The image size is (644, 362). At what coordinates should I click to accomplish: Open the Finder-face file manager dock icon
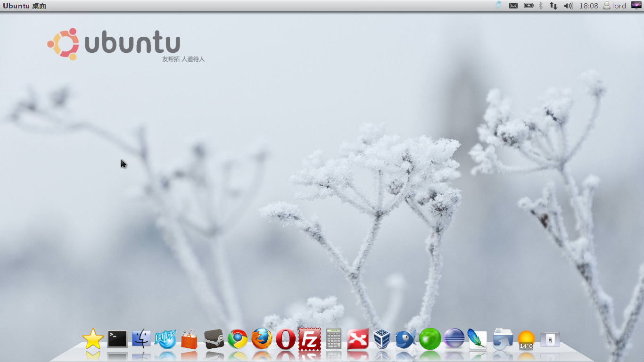pyautogui.click(x=141, y=339)
